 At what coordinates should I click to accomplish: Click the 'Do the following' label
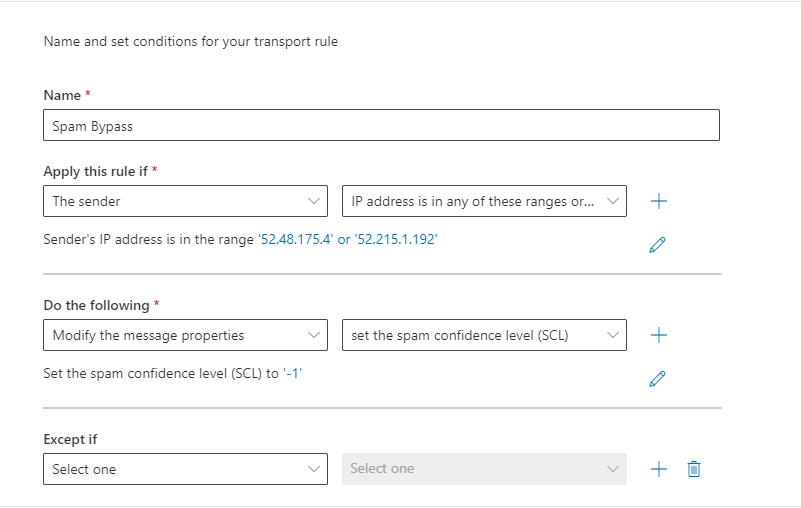point(97,305)
